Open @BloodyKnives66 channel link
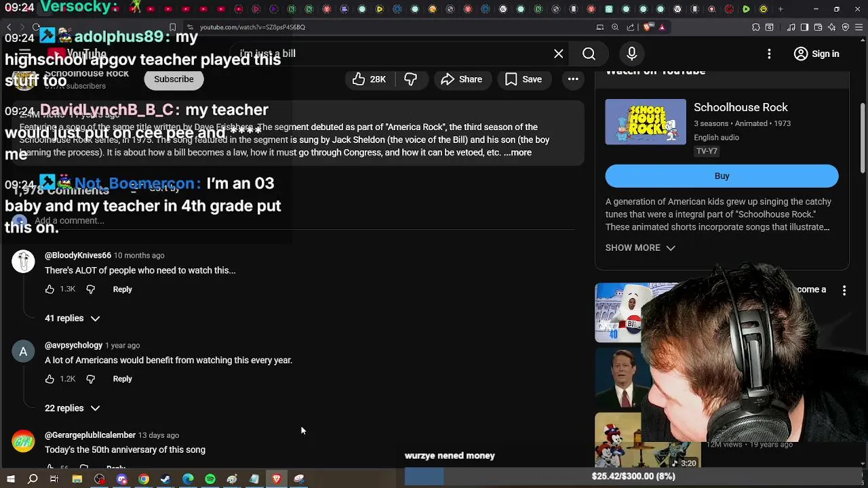Viewport: 868px width, 488px height. pyautogui.click(x=78, y=256)
